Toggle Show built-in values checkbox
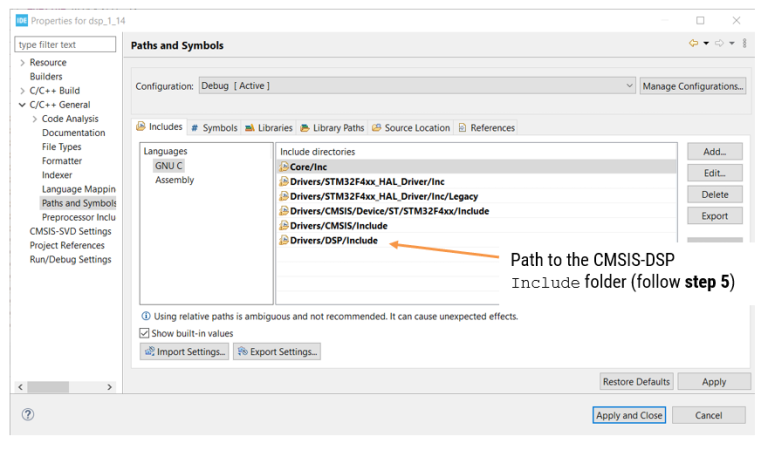This screenshot has width=768, height=450. tap(144, 333)
